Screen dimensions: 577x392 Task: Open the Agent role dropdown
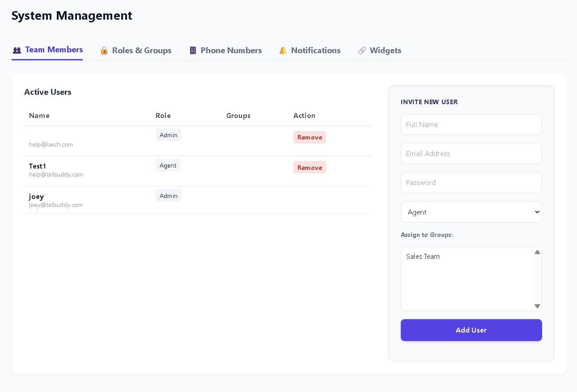click(x=471, y=212)
